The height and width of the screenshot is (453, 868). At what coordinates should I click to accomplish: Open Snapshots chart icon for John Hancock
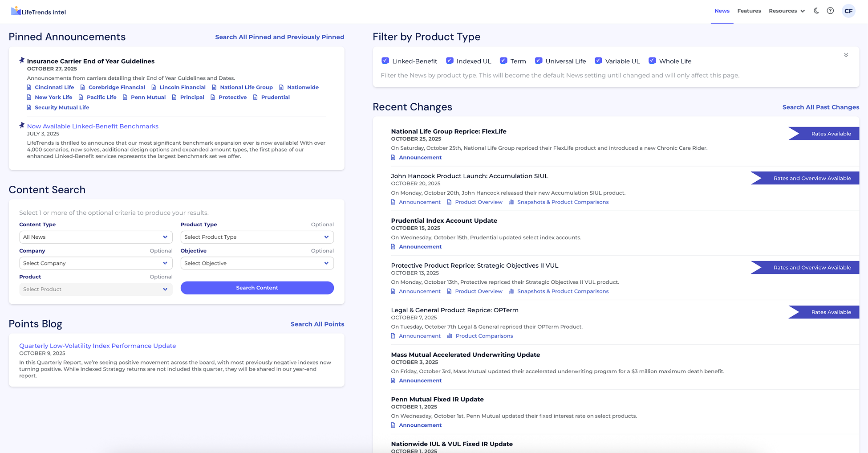coord(511,202)
